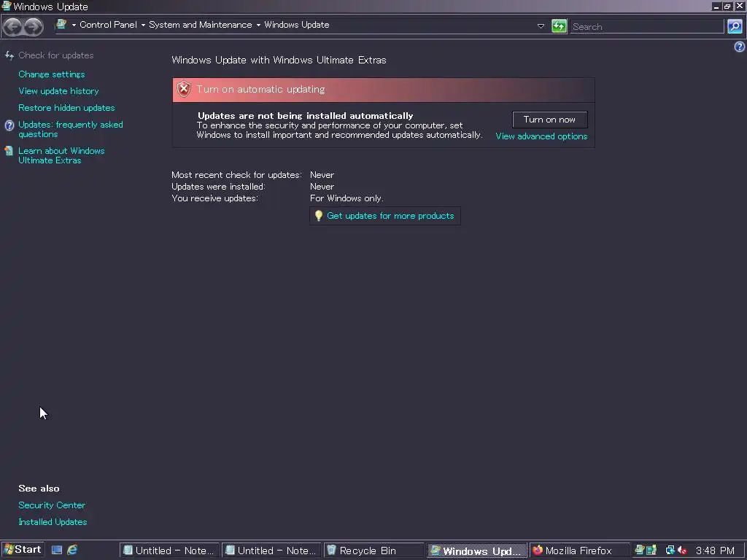This screenshot has height=560, width=747.
Task: Click the Start button
Action: [23, 550]
